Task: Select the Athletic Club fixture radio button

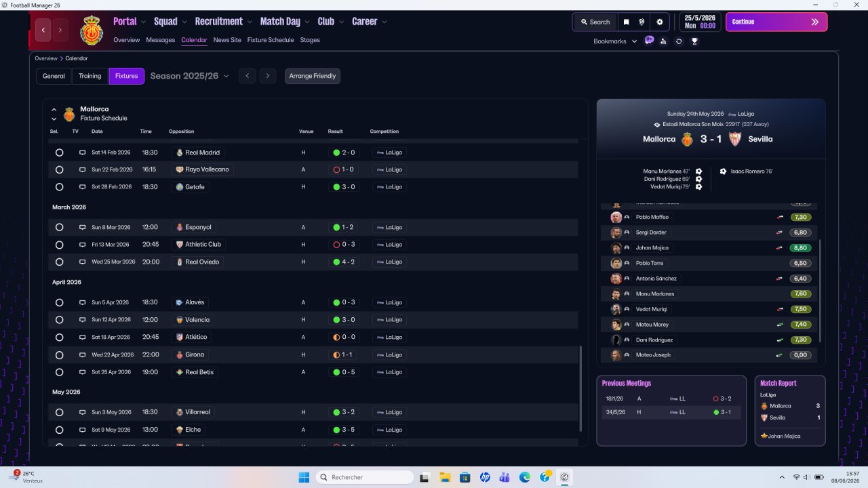Action: [59, 245]
